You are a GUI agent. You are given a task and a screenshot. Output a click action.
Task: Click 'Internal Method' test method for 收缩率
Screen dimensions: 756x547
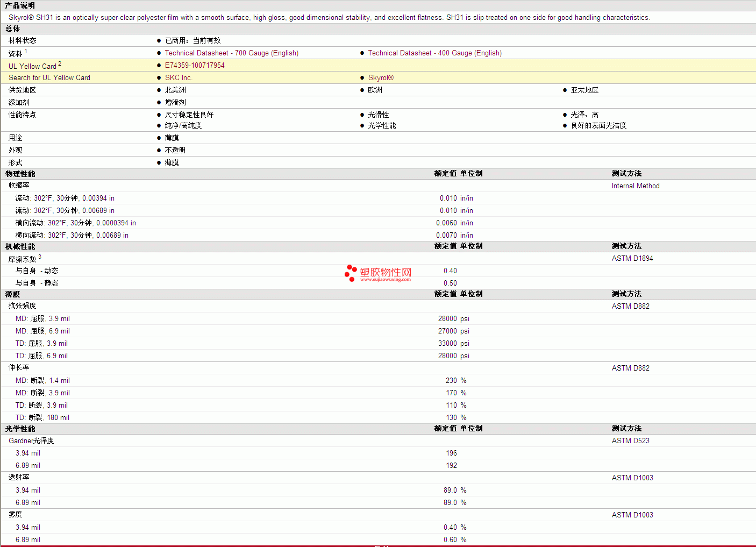click(636, 186)
